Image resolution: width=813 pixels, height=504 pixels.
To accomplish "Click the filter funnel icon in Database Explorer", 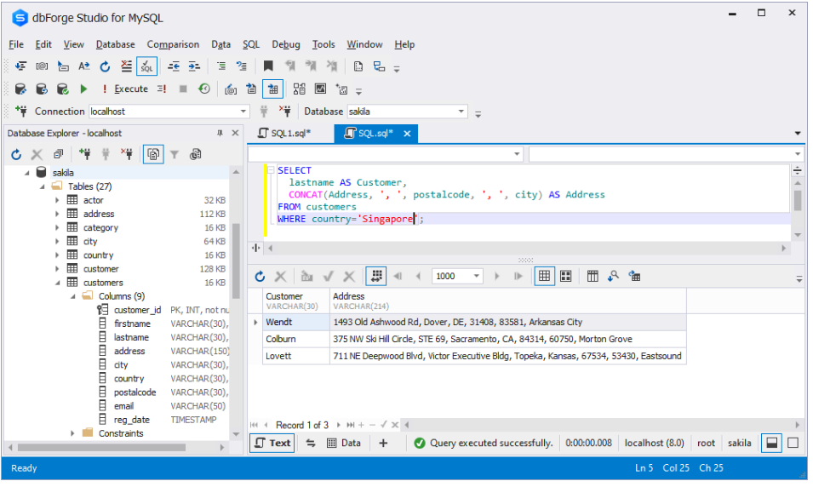I will (x=175, y=154).
